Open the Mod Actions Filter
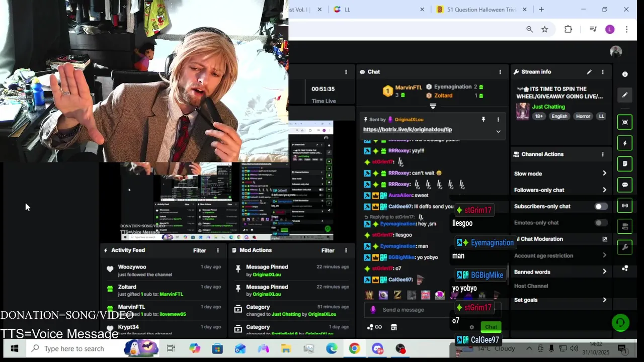 coord(328,250)
